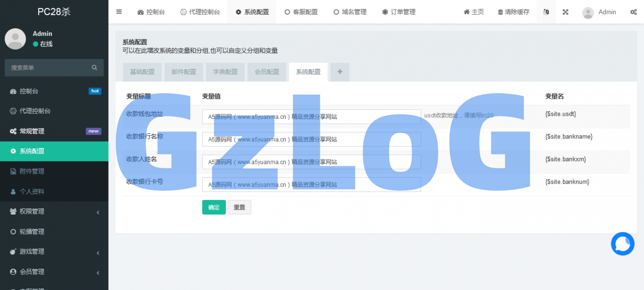Viewport: 644px width, 290px height.
Task: Edit the 收款钱包地址 input field
Action: pyautogui.click(x=311, y=117)
